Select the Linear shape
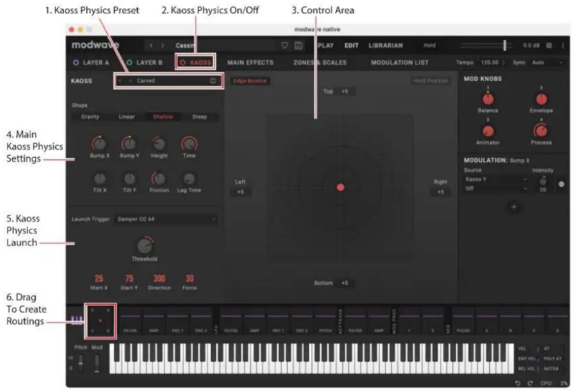The height and width of the screenshot is (392, 573). click(x=127, y=117)
